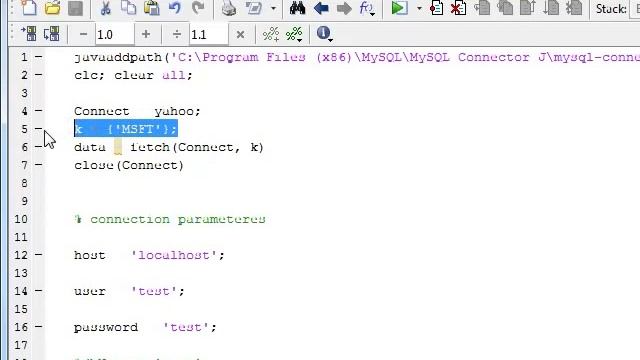Cut the selection with the scissors icon
This screenshot has width=640, height=360.
pos(106,8)
